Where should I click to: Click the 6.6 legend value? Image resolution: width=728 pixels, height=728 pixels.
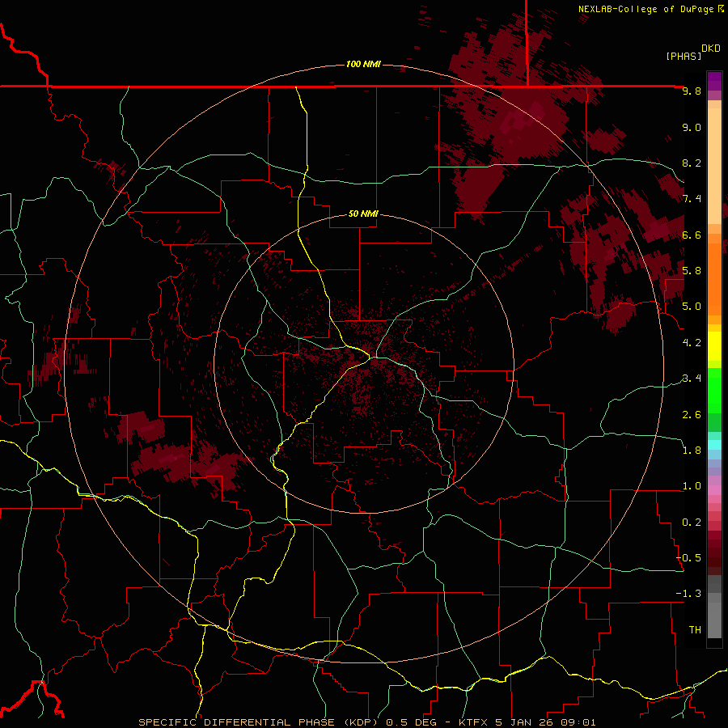pyautogui.click(x=692, y=235)
